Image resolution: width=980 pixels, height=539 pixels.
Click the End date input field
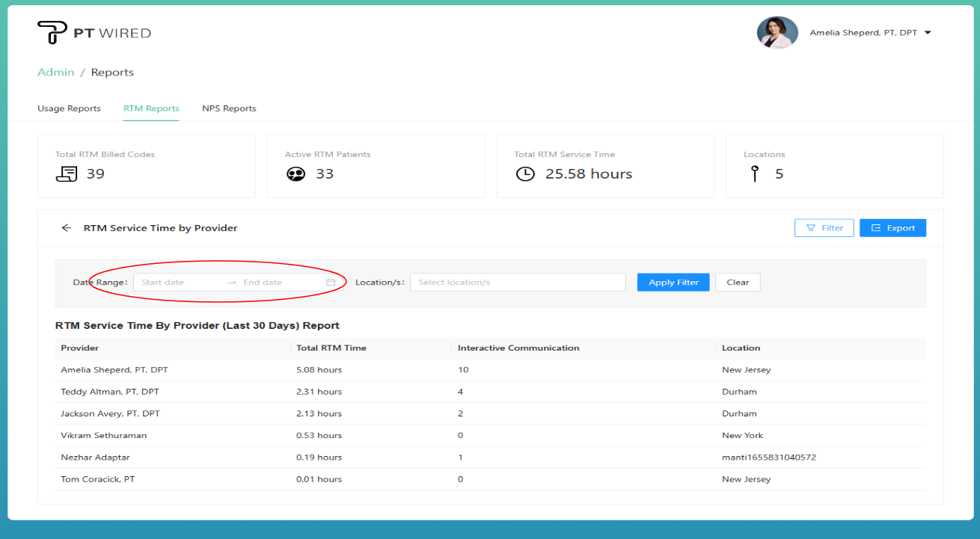coord(277,283)
